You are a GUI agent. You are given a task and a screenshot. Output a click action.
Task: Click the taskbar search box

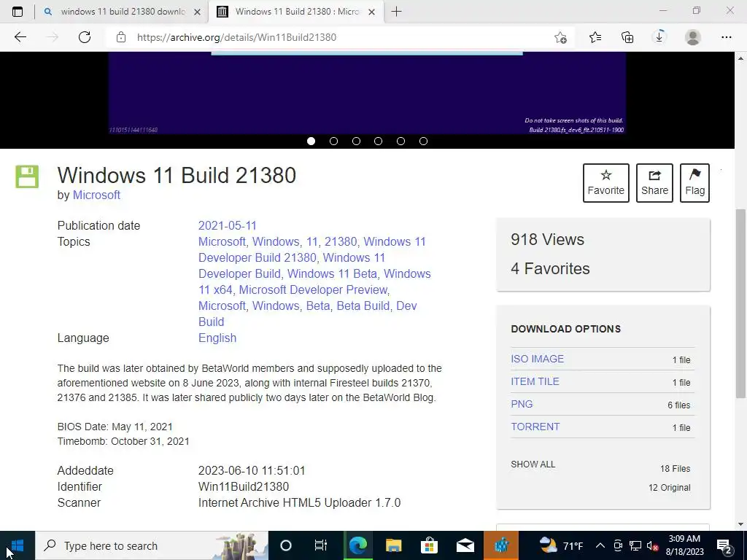152,545
